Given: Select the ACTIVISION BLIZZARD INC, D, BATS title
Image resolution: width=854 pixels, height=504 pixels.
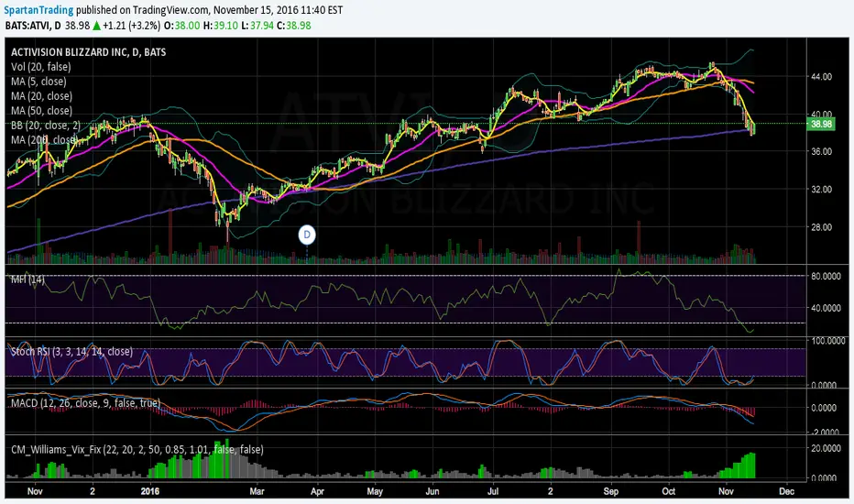Looking at the screenshot, I should pos(88,52).
